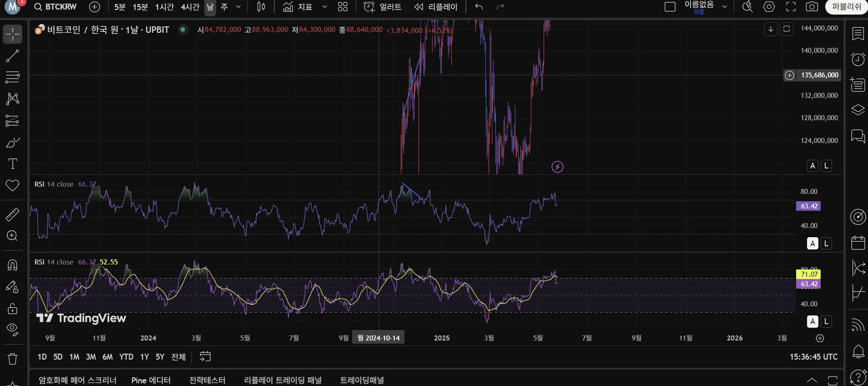Screen dimensions: 868x386
Task: Switch to the 1시간 interval
Action: (164, 7)
